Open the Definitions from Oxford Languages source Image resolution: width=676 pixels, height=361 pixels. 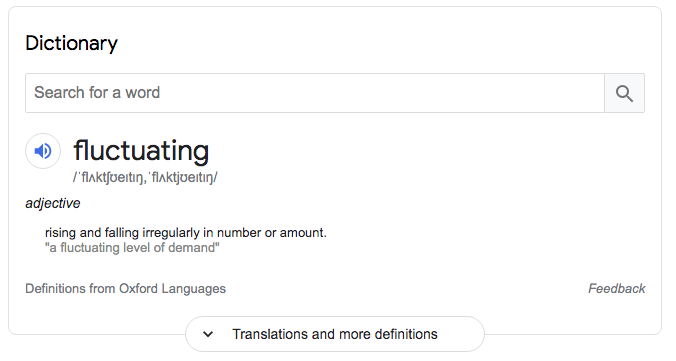[125, 289]
